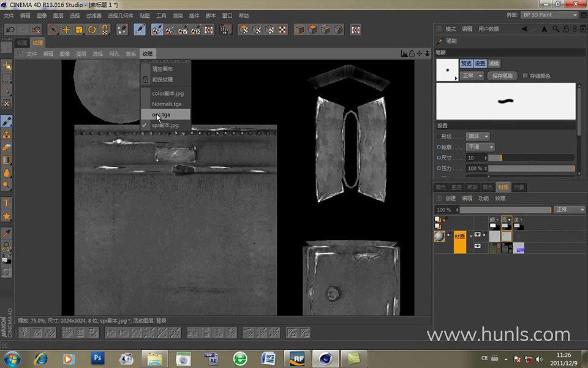This screenshot has width=588, height=368.
Task: Open the 轮廓 profile dropdown (平滑)
Action: pyautogui.click(x=480, y=147)
